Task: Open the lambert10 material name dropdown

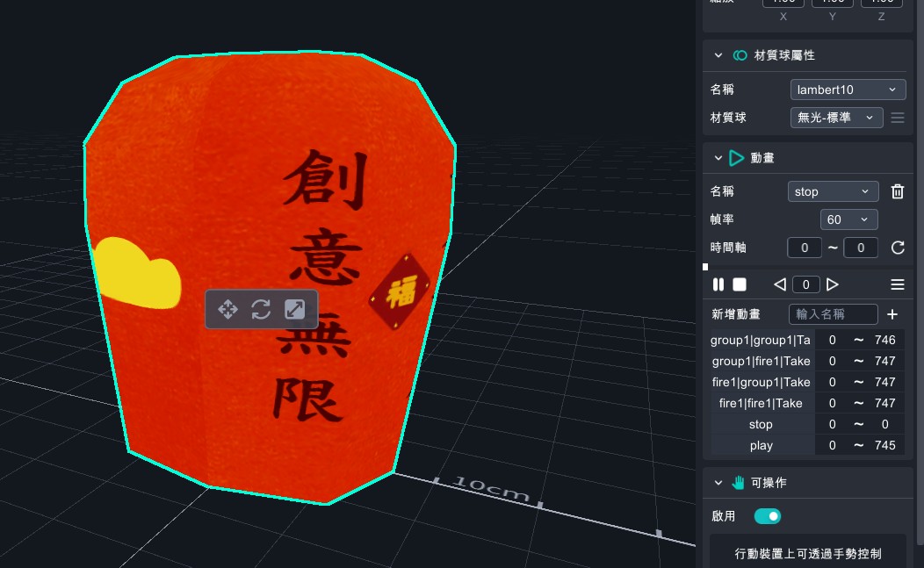Action: [x=848, y=90]
